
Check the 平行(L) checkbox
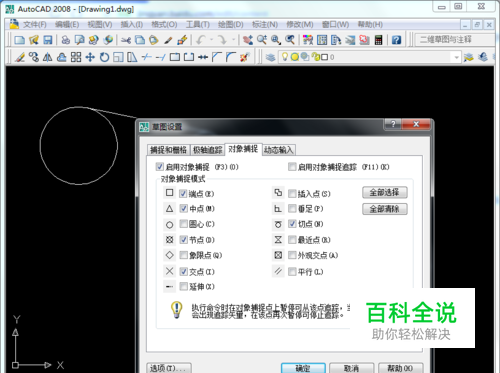click(x=292, y=272)
